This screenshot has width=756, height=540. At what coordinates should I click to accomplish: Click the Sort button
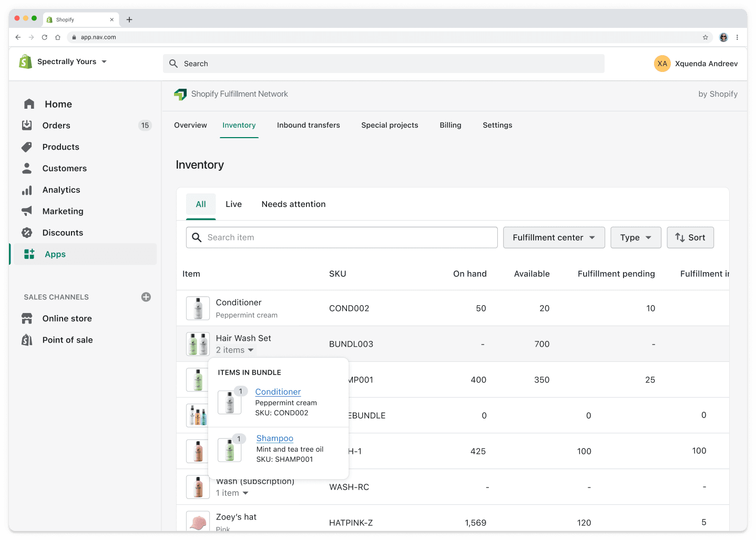pos(690,237)
